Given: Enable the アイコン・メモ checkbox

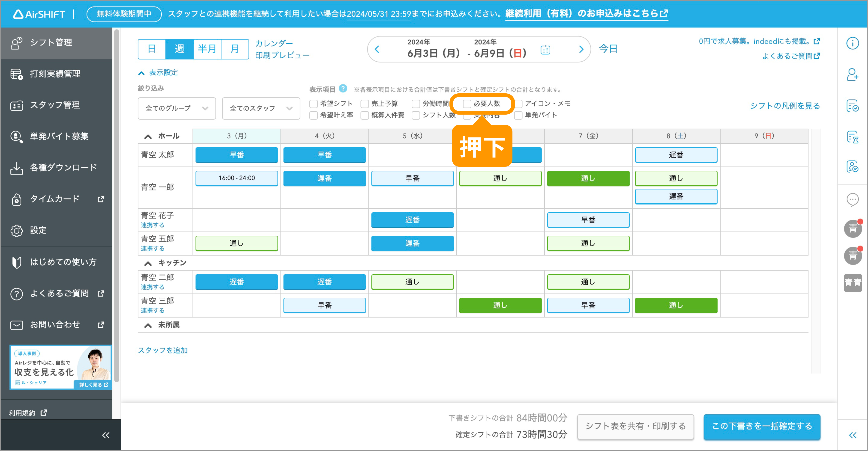Looking at the screenshot, I should click(x=518, y=104).
